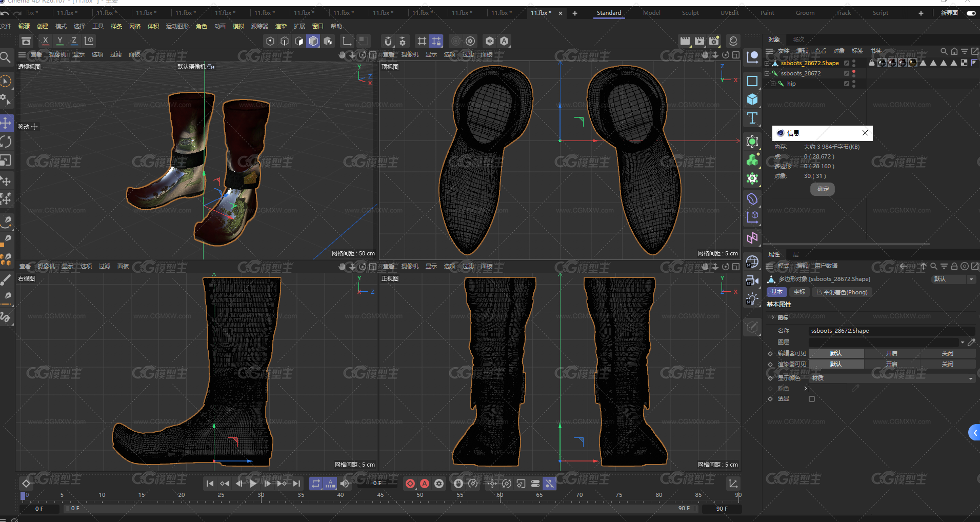This screenshot has height=522, width=980.
Task: Add a Camera object from the palette
Action: tap(752, 280)
